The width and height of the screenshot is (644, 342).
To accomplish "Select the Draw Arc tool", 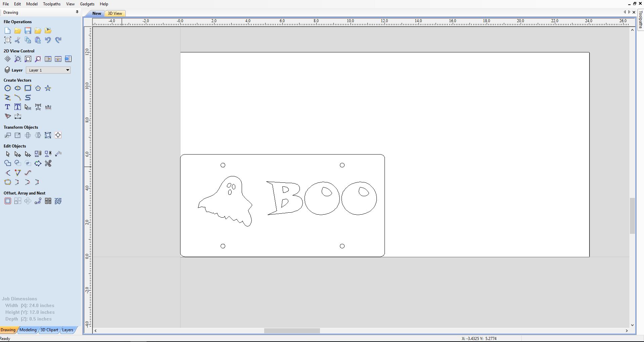I will click(17, 97).
